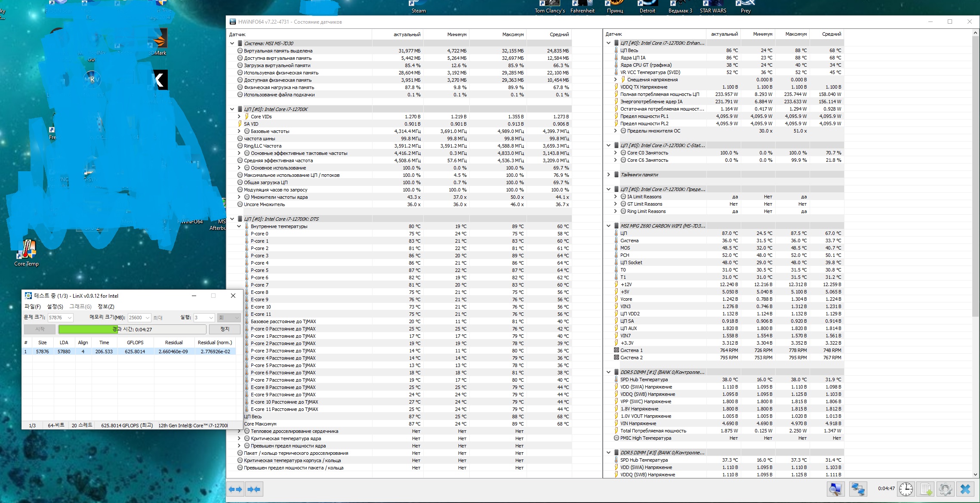Click the remote connection monitors icon

point(858,489)
